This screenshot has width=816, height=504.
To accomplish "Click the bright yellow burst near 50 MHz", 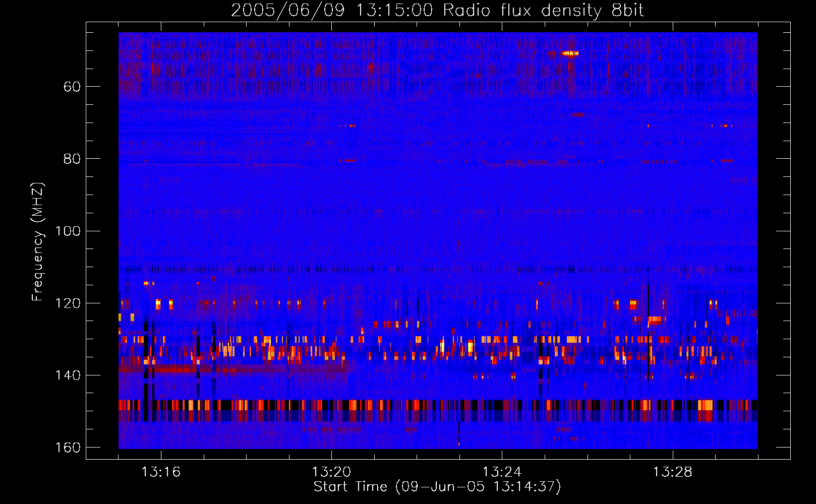I will [570, 53].
